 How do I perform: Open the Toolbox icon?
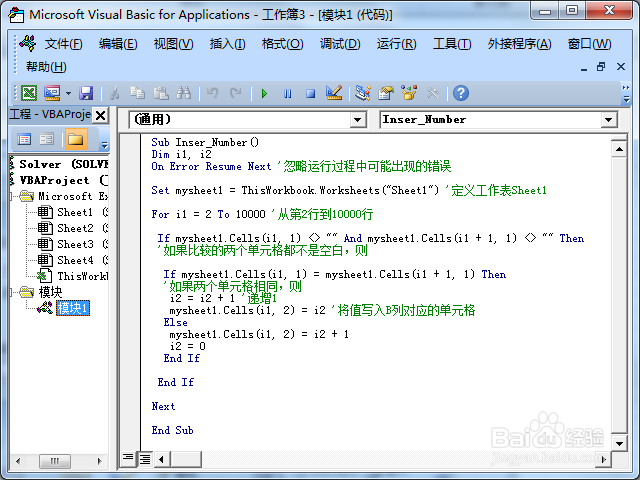(432, 93)
